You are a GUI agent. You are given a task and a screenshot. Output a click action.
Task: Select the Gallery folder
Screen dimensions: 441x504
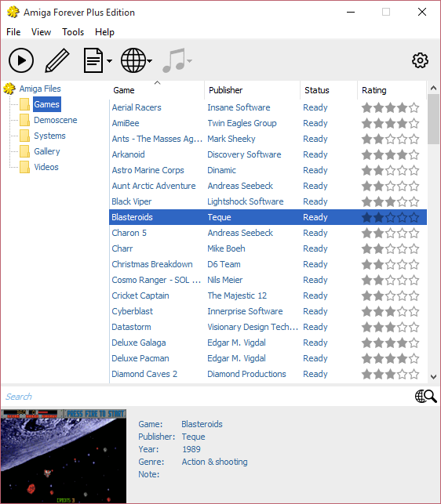pyautogui.click(x=47, y=151)
